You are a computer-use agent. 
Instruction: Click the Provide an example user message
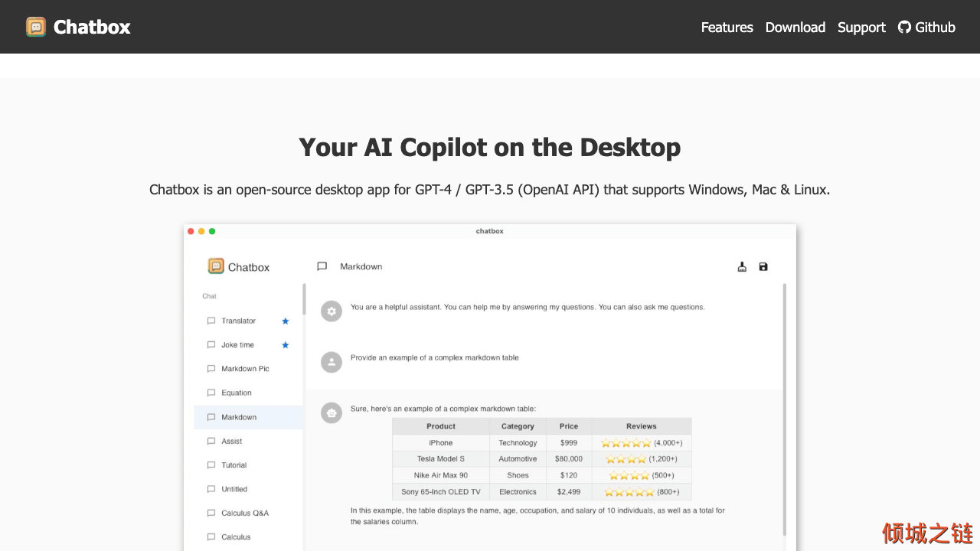click(x=435, y=357)
